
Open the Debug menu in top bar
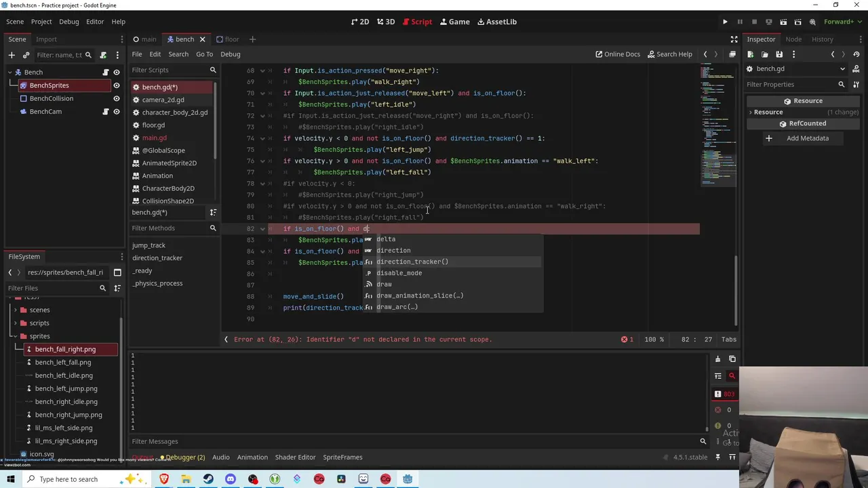(x=68, y=22)
